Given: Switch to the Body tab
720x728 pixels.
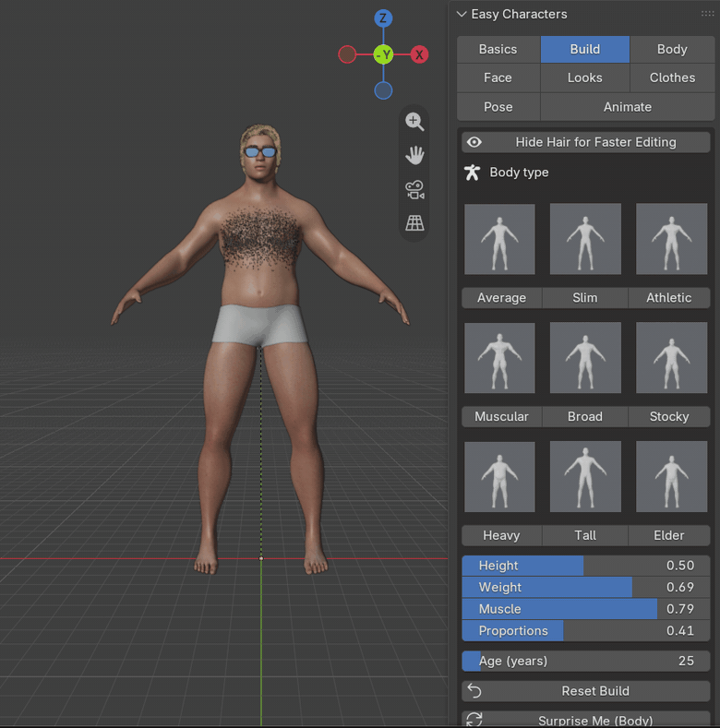Looking at the screenshot, I should coord(672,49).
